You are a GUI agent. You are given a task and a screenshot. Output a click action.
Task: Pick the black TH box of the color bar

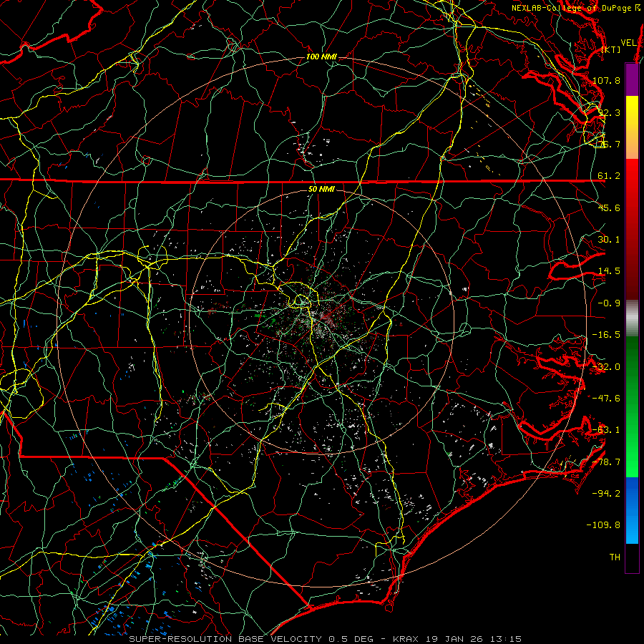tap(632, 558)
